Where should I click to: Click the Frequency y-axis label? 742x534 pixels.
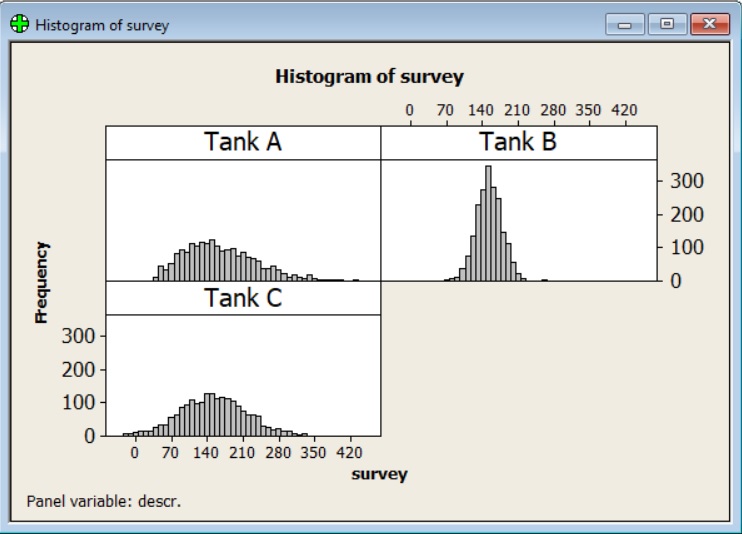point(41,281)
